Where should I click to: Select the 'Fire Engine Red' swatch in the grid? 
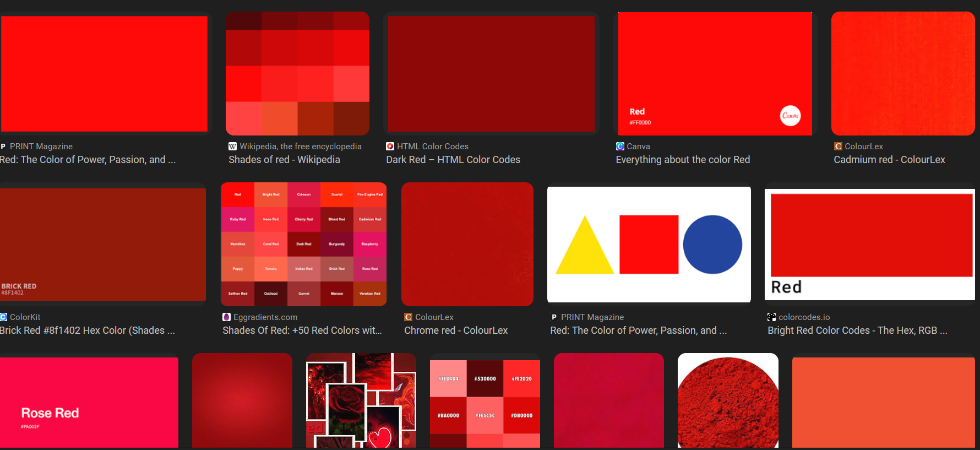coord(370,194)
